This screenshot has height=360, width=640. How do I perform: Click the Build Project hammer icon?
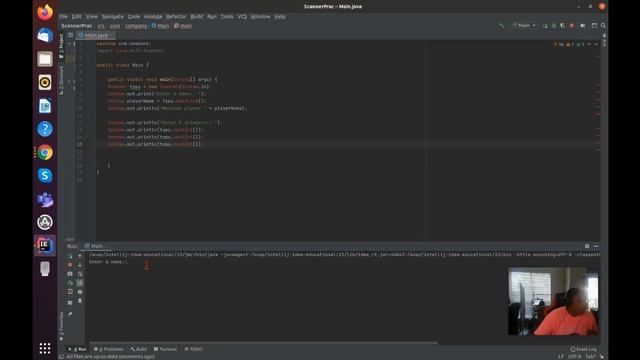click(x=502, y=25)
